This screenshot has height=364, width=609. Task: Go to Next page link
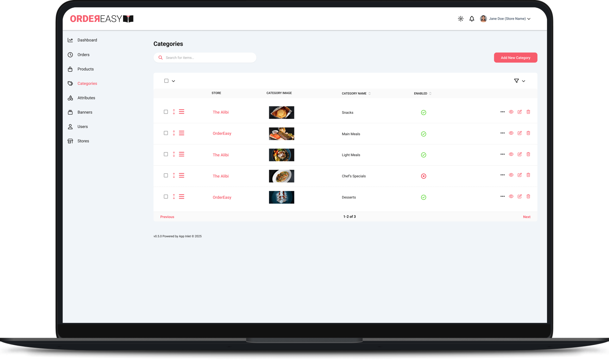point(526,217)
